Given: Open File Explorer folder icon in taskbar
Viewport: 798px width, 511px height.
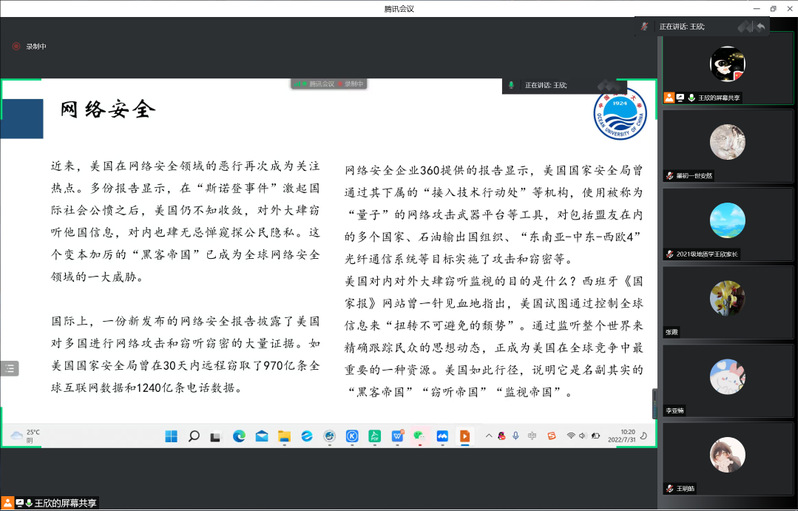Looking at the screenshot, I should pyautogui.click(x=284, y=436).
